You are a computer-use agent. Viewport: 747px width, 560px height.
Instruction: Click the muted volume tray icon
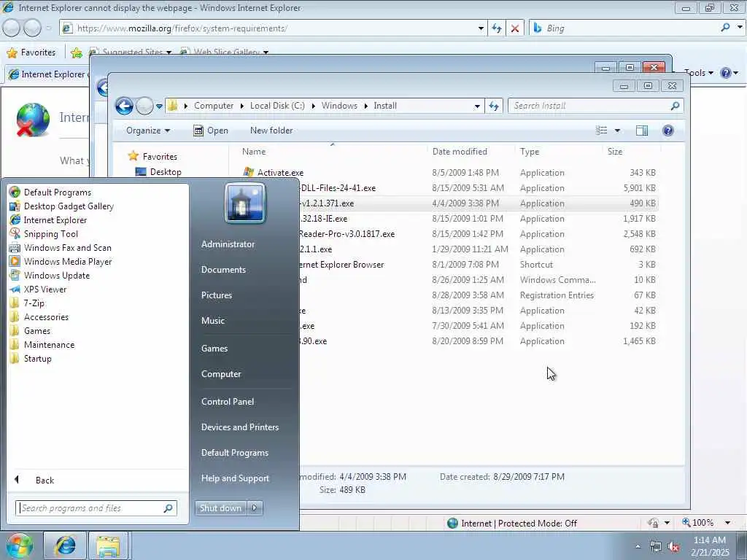pos(673,547)
